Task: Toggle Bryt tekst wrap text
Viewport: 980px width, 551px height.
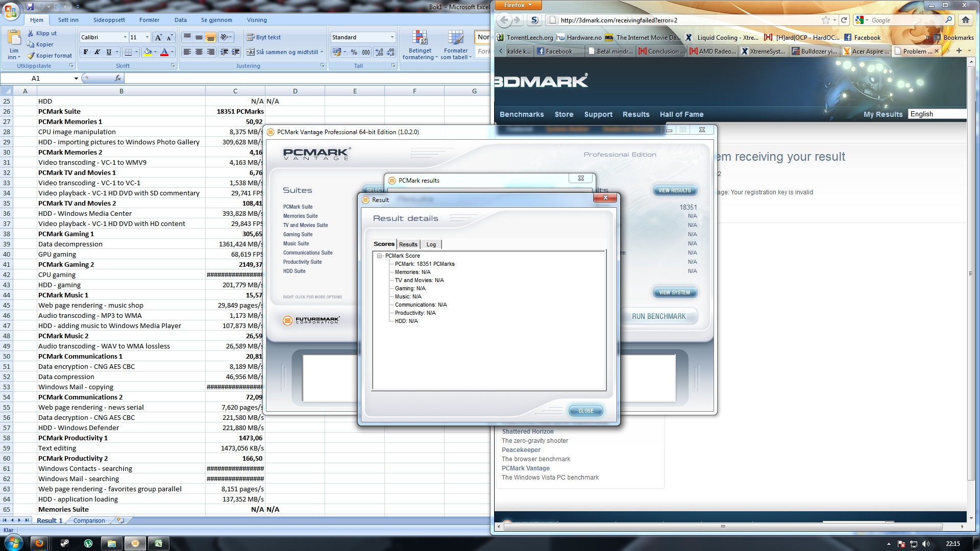Action: [x=264, y=37]
